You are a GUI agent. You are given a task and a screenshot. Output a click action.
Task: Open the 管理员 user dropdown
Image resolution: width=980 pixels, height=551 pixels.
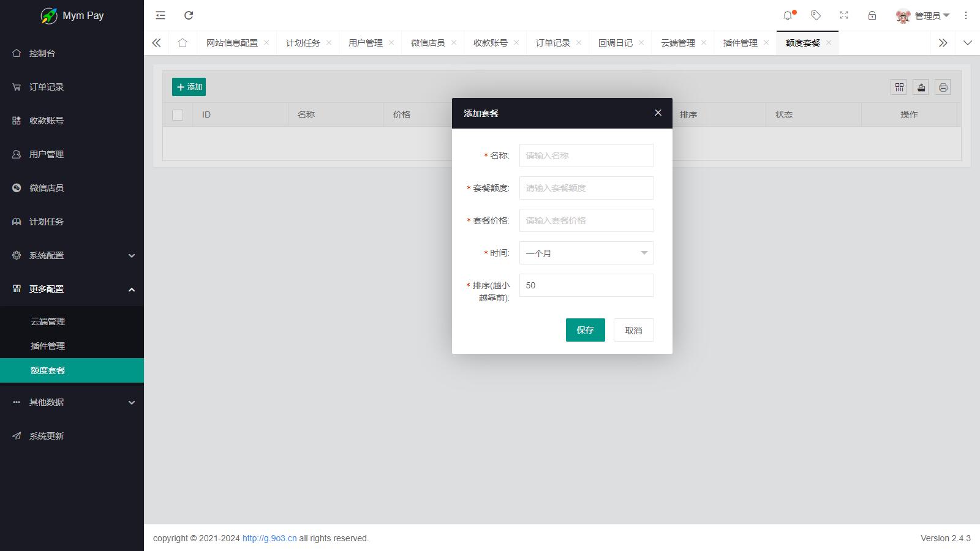[x=923, y=16]
